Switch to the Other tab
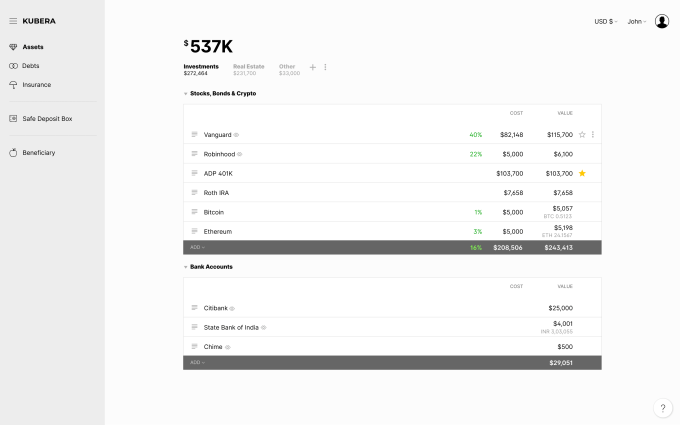This screenshot has height=425, width=680. point(289,69)
